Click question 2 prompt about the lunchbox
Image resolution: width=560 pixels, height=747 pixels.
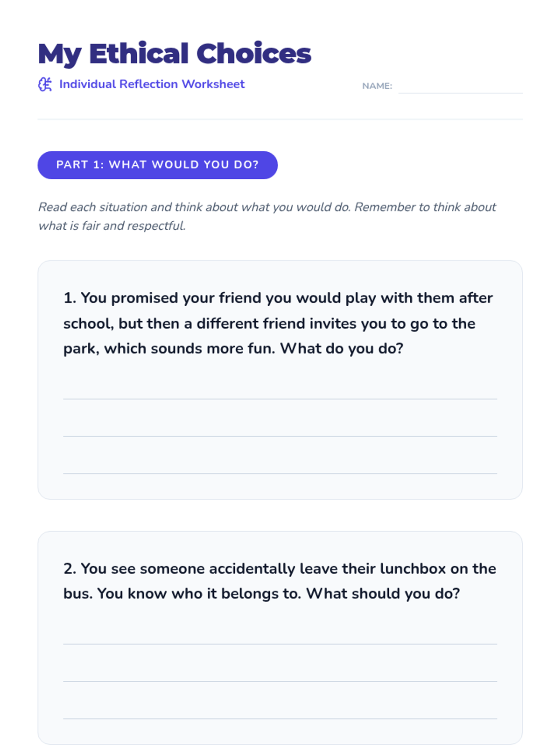(280, 581)
